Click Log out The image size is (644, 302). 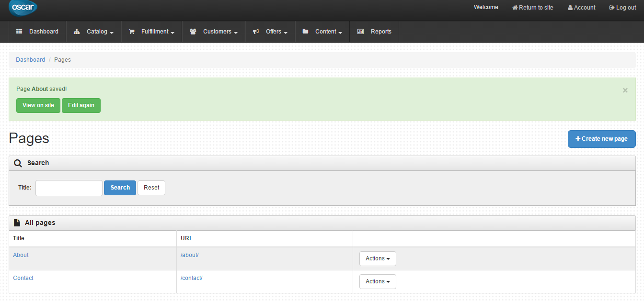tap(622, 8)
